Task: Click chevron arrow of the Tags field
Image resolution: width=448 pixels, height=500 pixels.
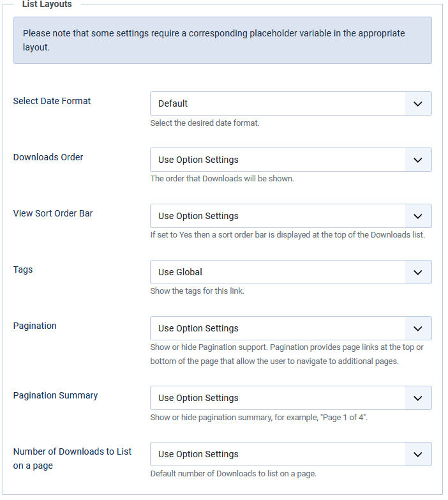Action: pyautogui.click(x=418, y=272)
